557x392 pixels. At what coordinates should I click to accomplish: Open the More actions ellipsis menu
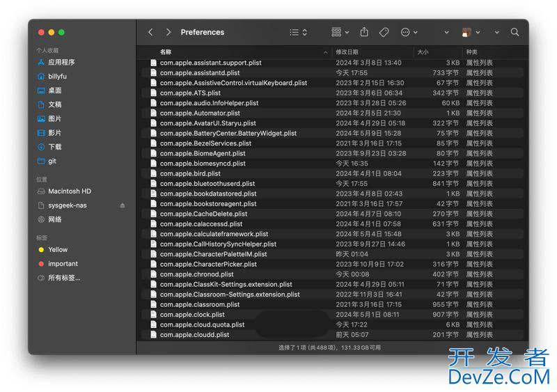pyautogui.click(x=409, y=32)
